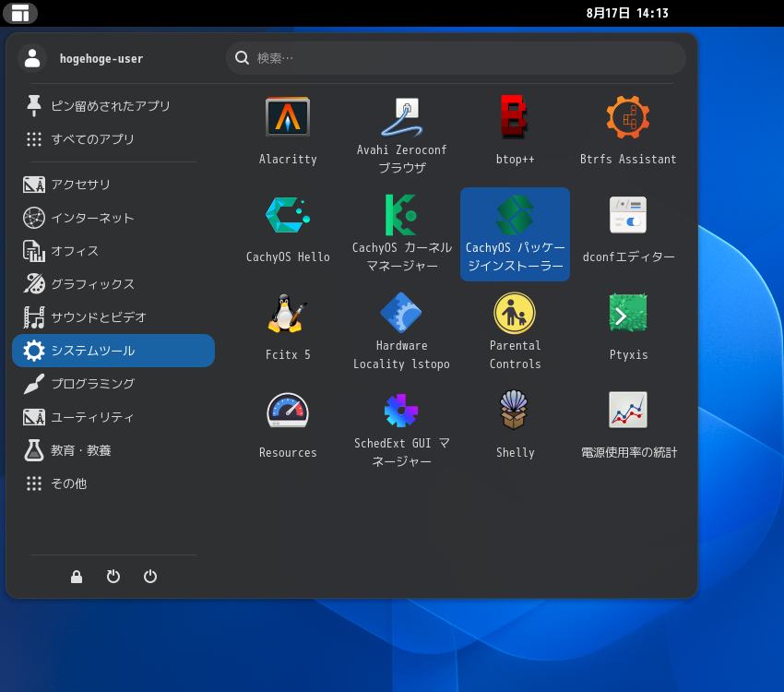Select ユーティリティ category
784x692 pixels.
click(113, 417)
